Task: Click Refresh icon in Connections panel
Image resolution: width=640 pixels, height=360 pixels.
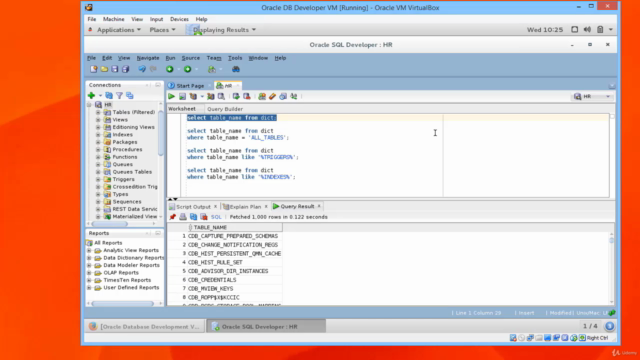Action: click(x=109, y=96)
